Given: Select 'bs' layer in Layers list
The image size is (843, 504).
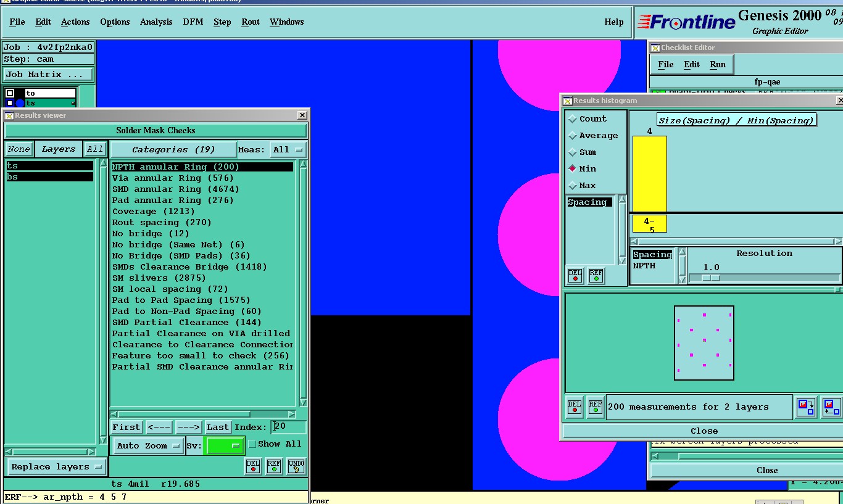Looking at the screenshot, I should point(49,177).
